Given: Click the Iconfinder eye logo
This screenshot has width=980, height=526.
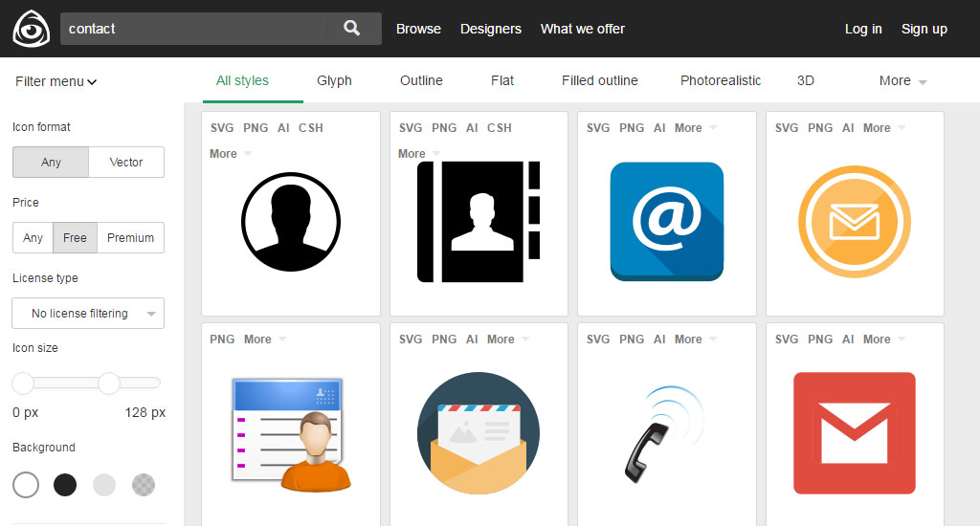Looking at the screenshot, I should [31, 29].
